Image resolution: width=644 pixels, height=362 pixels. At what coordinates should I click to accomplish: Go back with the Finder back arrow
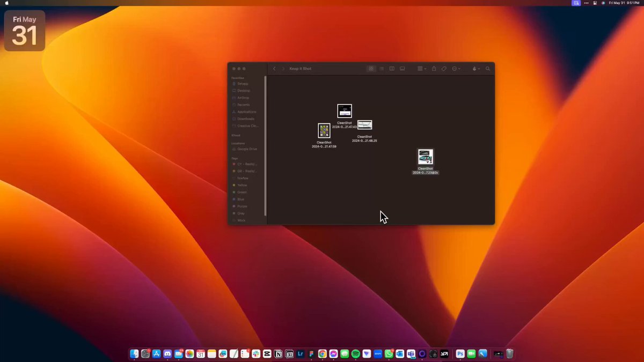click(274, 69)
